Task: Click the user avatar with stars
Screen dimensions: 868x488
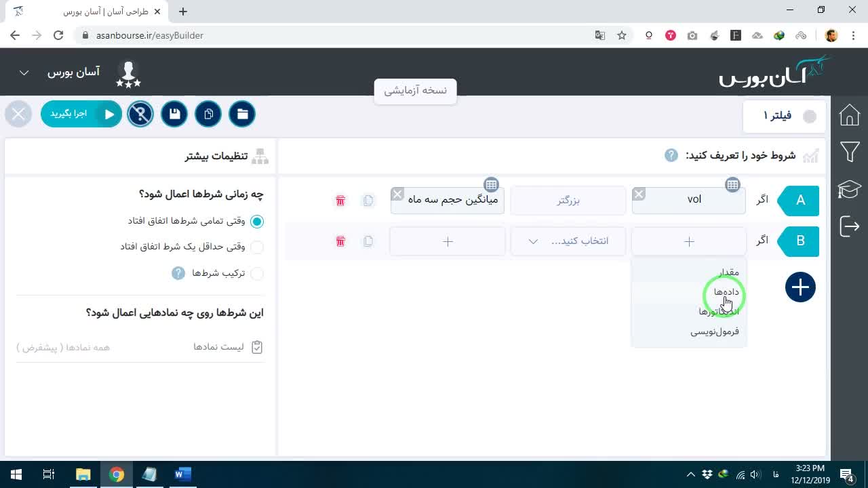Action: [128, 73]
